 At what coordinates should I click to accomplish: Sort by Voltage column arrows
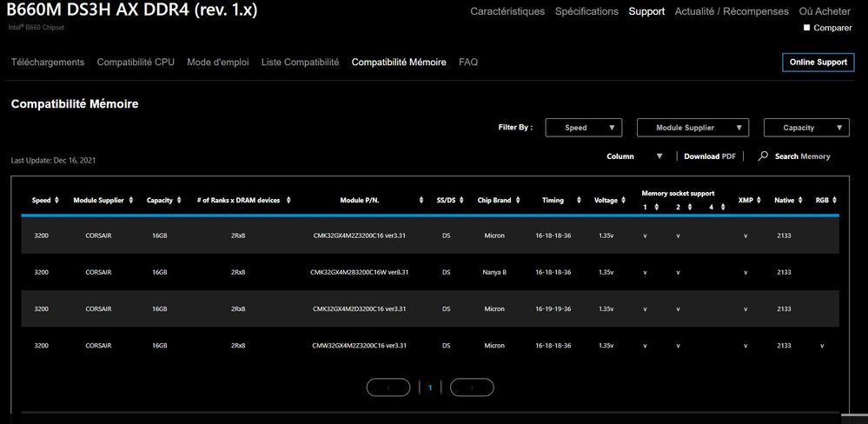624,200
